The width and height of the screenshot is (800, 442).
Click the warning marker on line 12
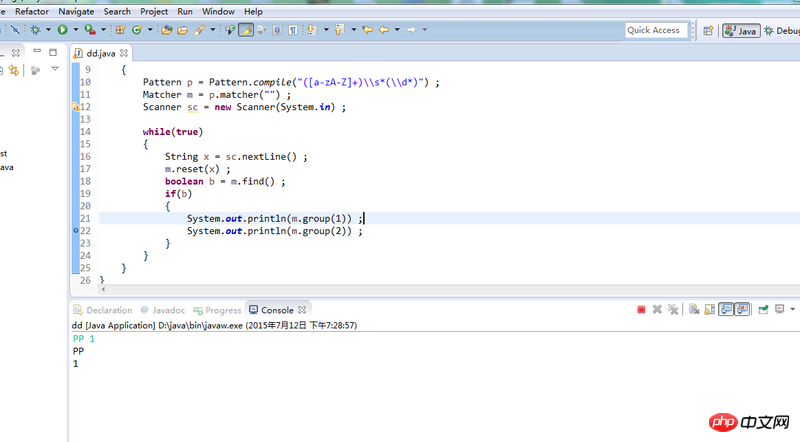coord(75,107)
